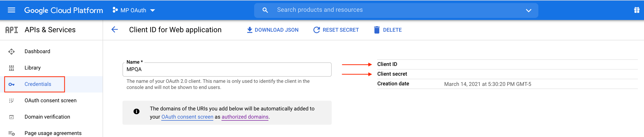Select the March 14, 2021 creation timestamp
The width and height of the screenshot is (644, 137).
point(488,84)
